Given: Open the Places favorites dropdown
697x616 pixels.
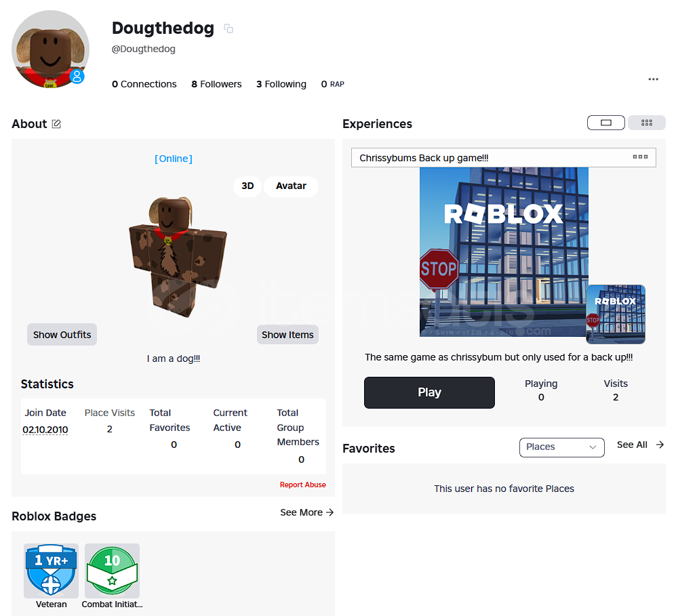Looking at the screenshot, I should [x=562, y=447].
